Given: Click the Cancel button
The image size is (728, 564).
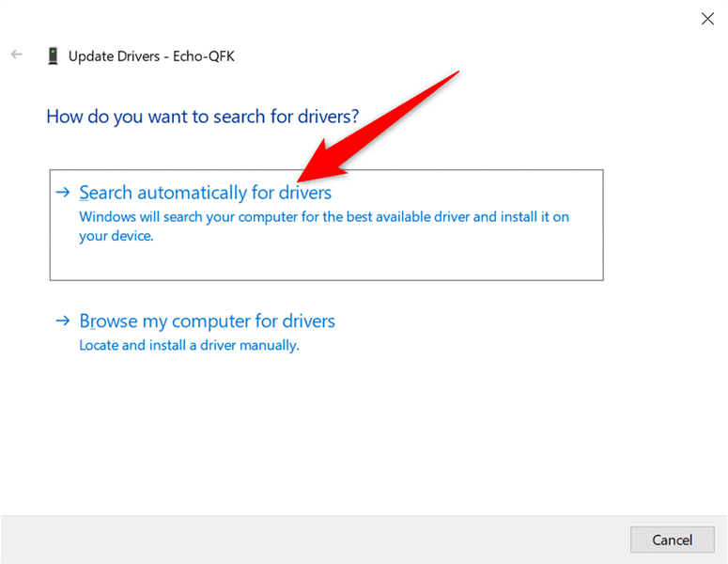Looking at the screenshot, I should click(672, 540).
